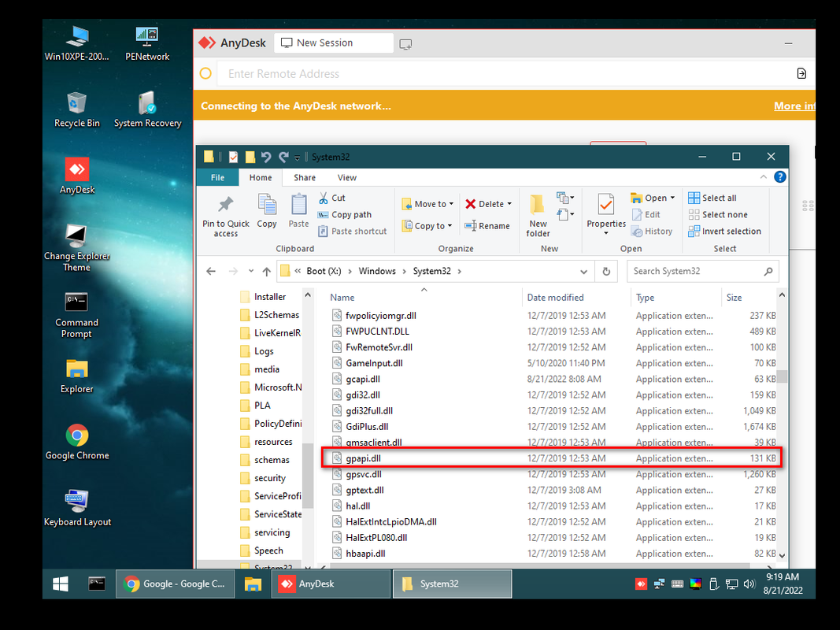Image resolution: width=840 pixels, height=630 pixels.
Task: Click Select all in the ribbon
Action: 712,198
